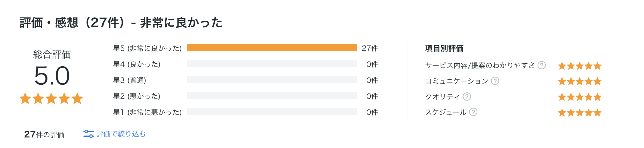Viewport: 644px width, 148px height.
Task: Click star rating for コミュニケーション row
Action: 580,81
